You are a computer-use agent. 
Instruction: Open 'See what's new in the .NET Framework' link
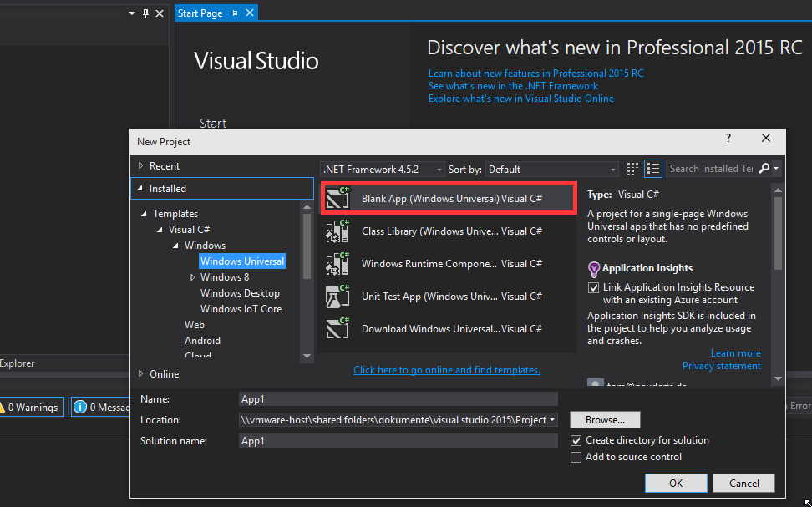(513, 86)
